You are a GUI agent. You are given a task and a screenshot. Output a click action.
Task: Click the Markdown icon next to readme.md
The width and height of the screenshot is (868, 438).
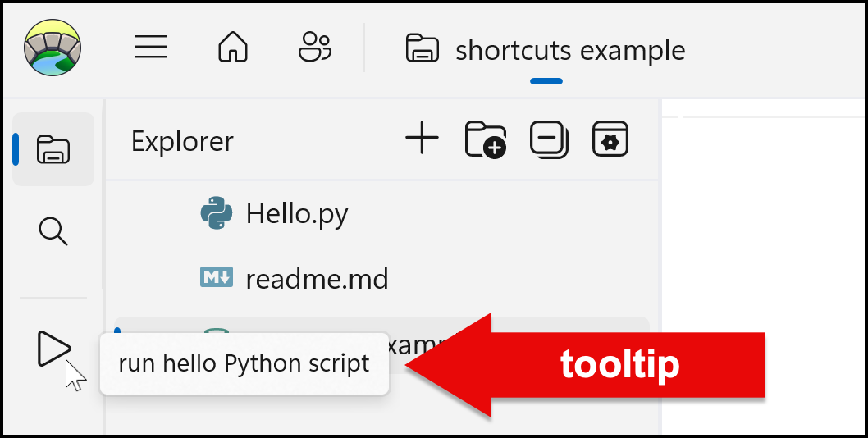(217, 278)
